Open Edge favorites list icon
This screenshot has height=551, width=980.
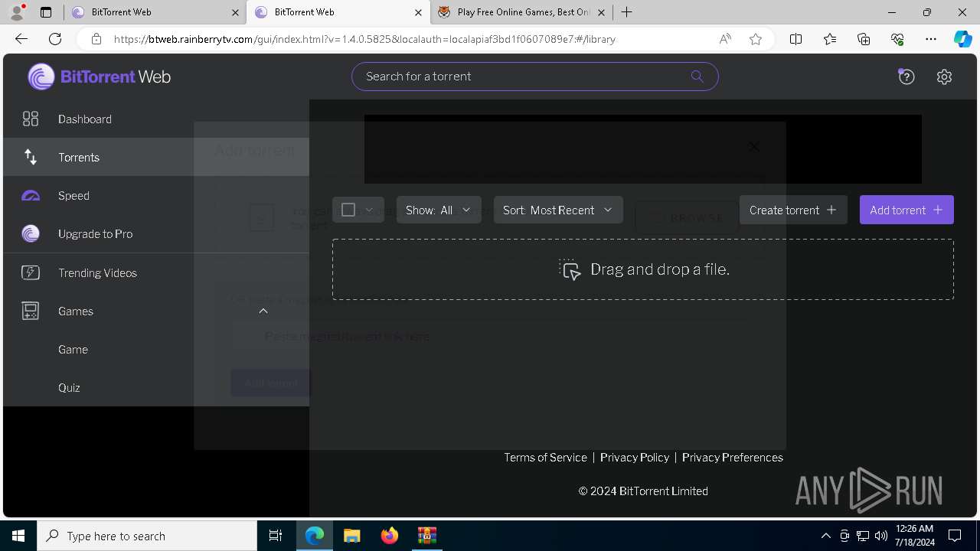[x=830, y=39]
